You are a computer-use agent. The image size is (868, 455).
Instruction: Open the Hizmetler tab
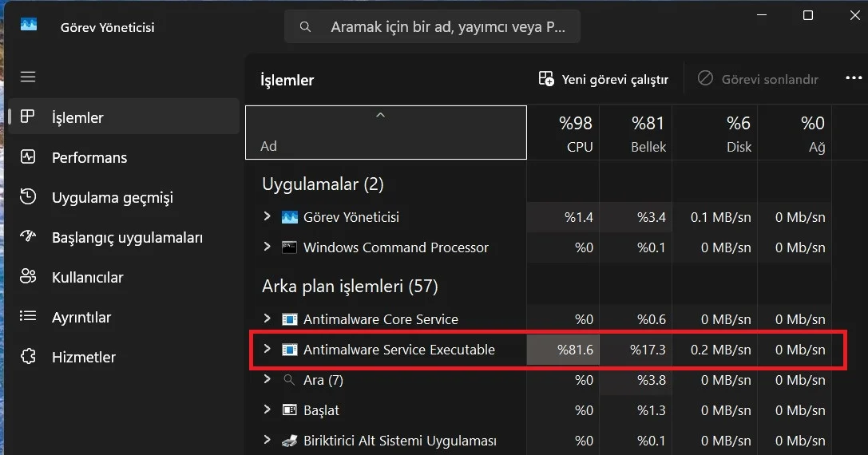125,357
